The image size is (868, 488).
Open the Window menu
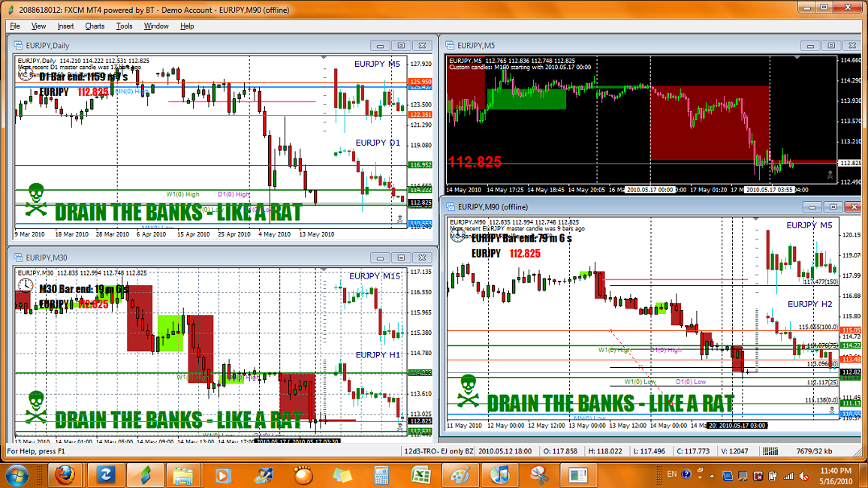pyautogui.click(x=156, y=26)
